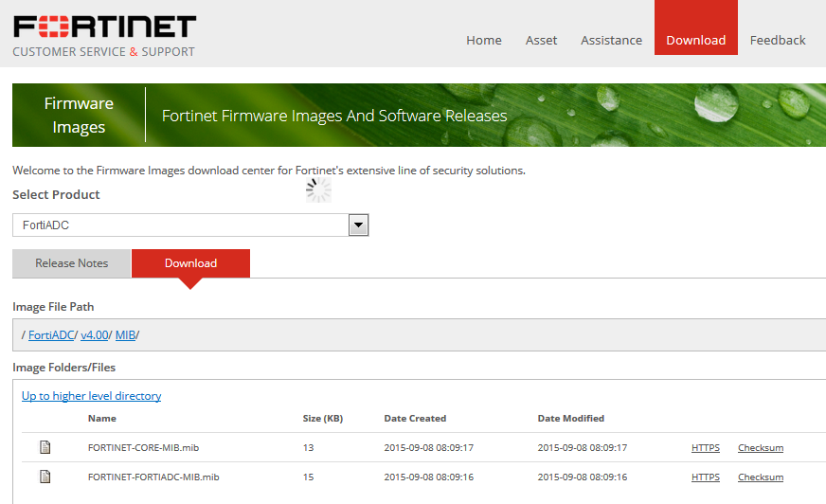Open the product dropdown arrow
826x504 pixels.
pyautogui.click(x=358, y=225)
